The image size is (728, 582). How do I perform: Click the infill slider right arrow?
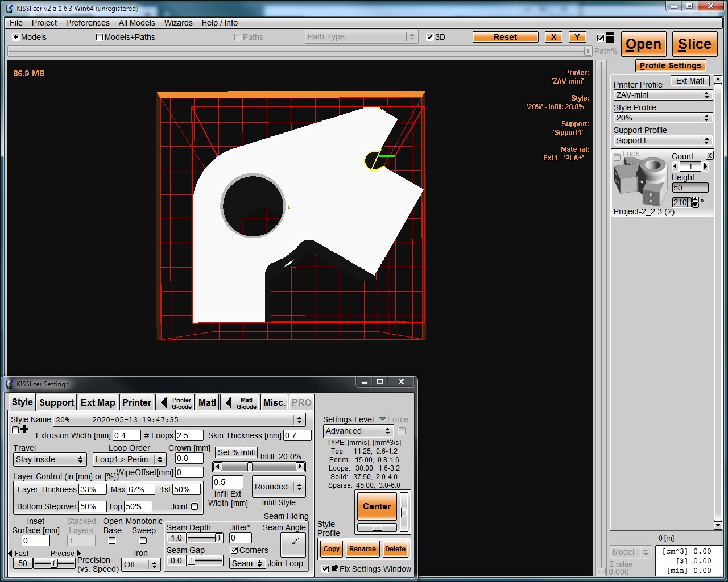300,467
